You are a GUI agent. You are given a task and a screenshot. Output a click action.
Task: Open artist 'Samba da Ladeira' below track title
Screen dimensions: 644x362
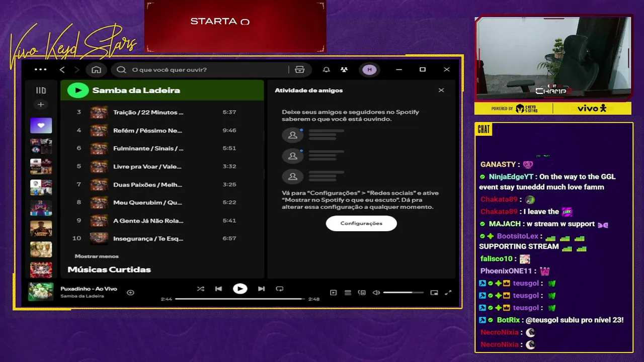coord(82,296)
